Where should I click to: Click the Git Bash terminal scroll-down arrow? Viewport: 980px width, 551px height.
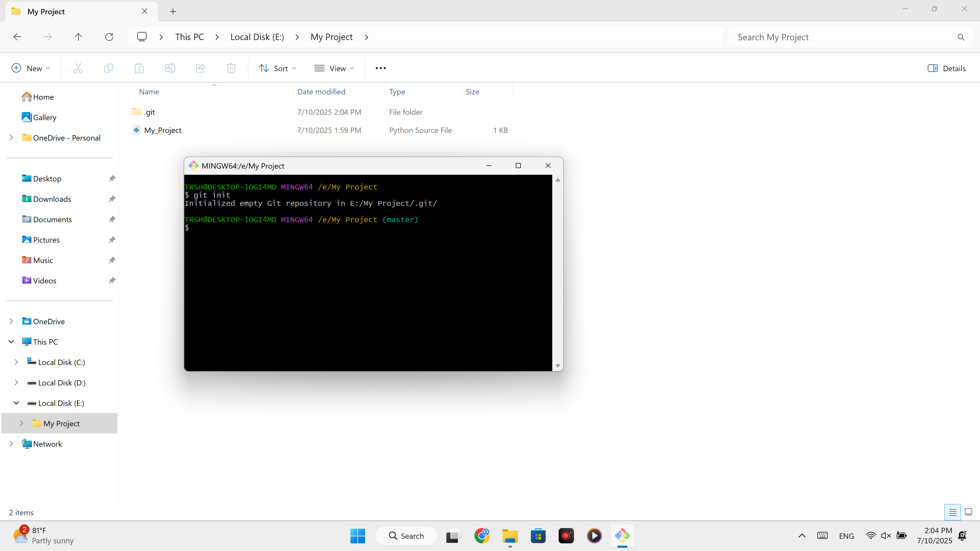558,366
